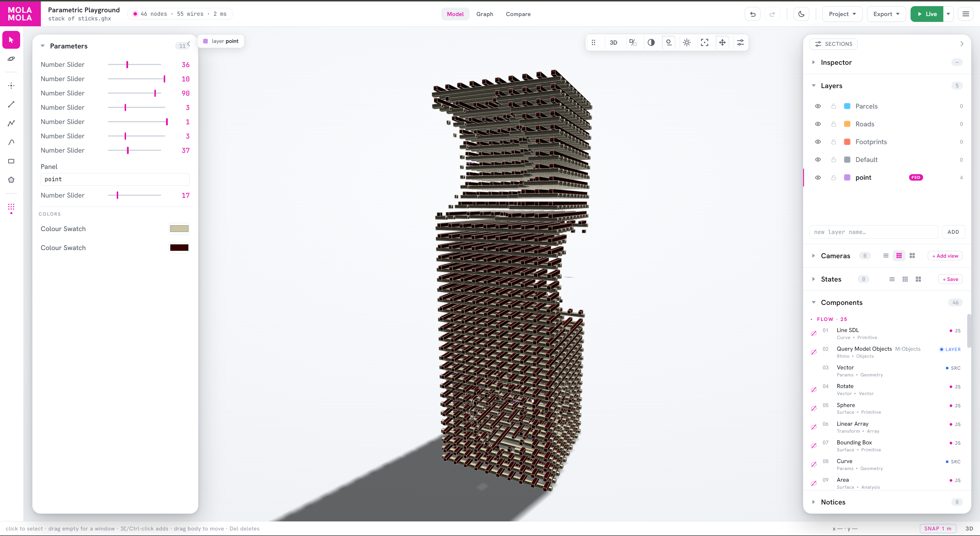Image resolution: width=980 pixels, height=536 pixels.
Task: Choose the rectangle tool
Action: 11,161
